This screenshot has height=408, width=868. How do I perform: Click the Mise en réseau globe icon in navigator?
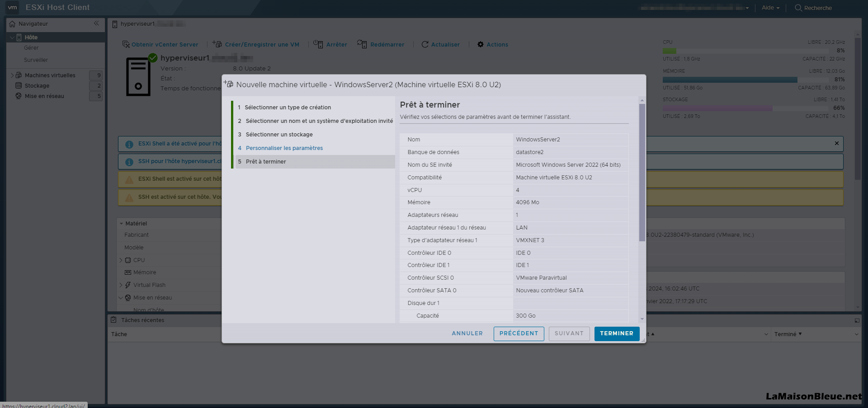pyautogui.click(x=19, y=96)
